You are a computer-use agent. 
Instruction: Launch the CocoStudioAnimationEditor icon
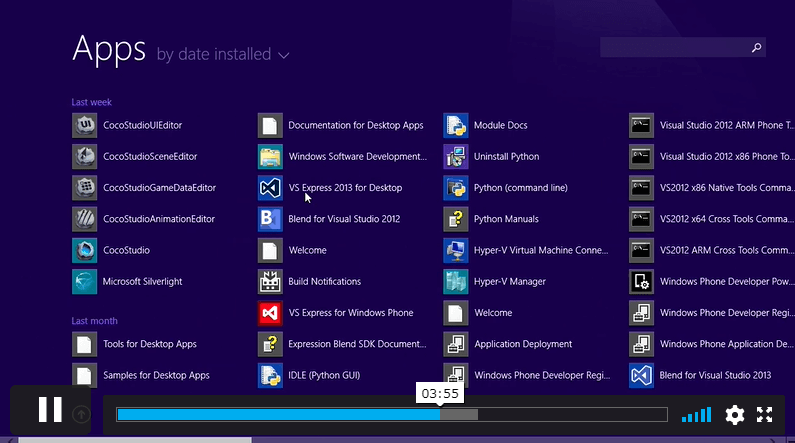tap(84, 219)
